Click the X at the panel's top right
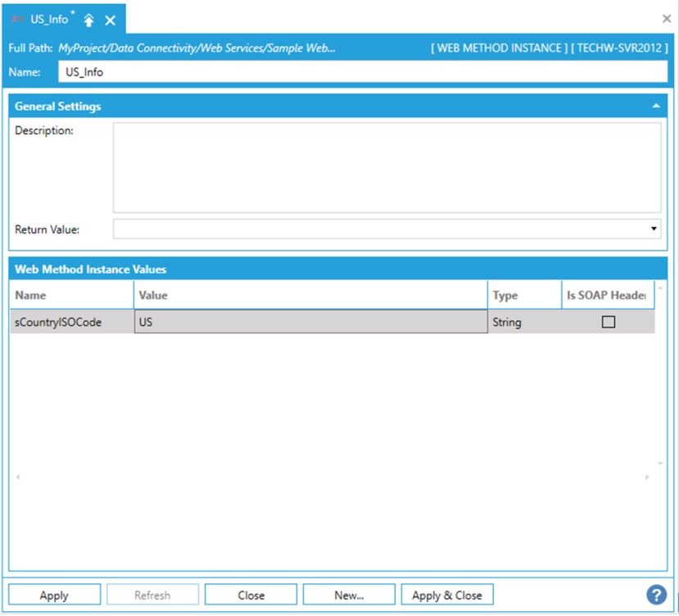The width and height of the screenshot is (679, 616). point(666,18)
